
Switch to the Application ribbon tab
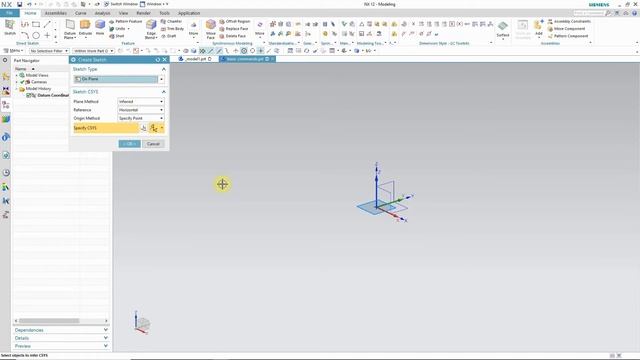(189, 13)
